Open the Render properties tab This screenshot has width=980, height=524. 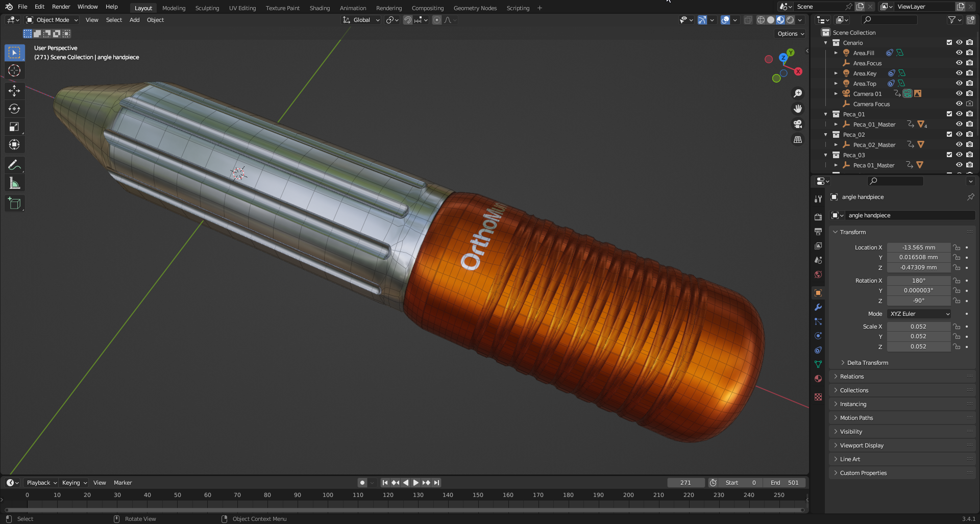(818, 217)
